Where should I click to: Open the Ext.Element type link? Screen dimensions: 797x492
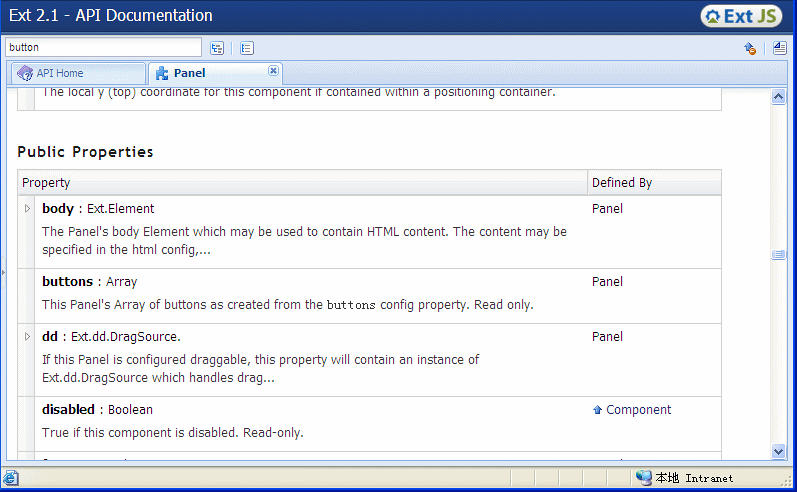(x=120, y=209)
